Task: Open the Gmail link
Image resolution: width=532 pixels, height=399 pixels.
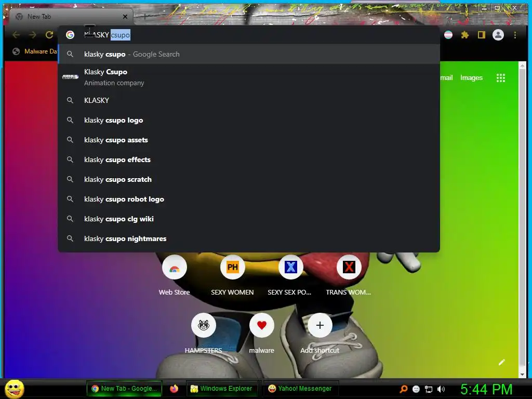Action: (446, 78)
